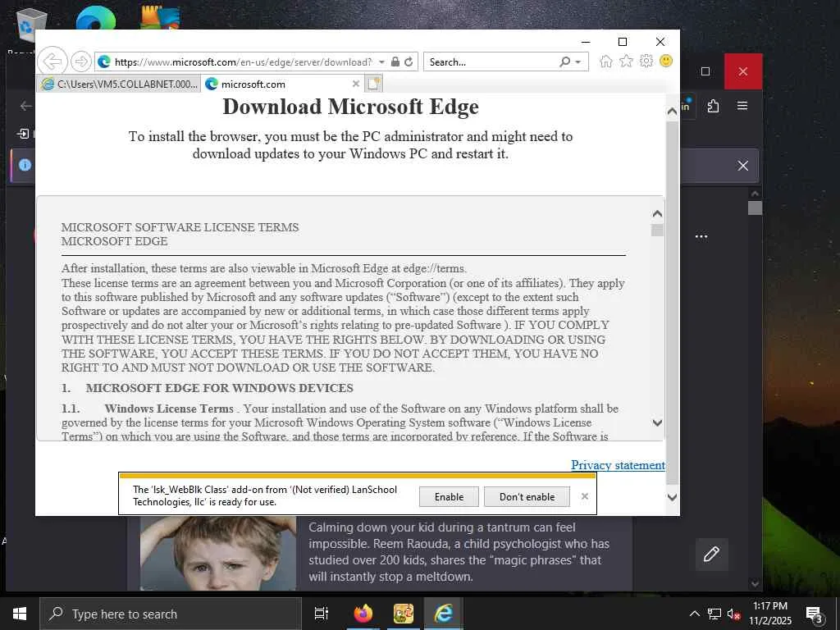
Task: Open a new tab in Internet Explorer
Action: [x=374, y=84]
